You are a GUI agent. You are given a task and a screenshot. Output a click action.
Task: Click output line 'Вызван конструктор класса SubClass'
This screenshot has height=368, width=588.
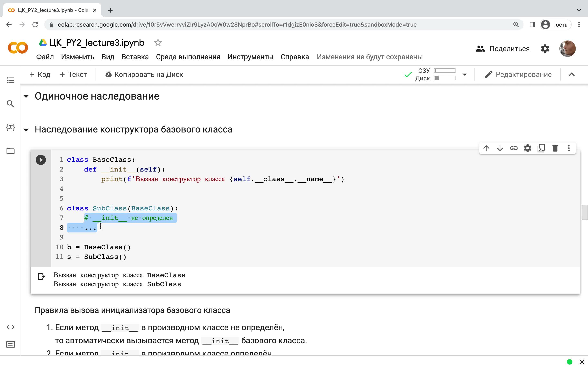(x=117, y=284)
